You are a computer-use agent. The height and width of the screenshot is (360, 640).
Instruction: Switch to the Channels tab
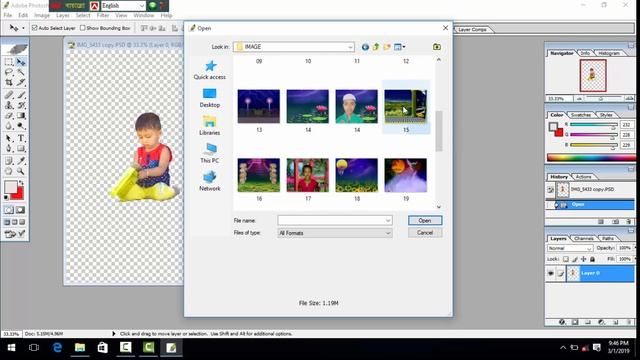tap(584, 238)
